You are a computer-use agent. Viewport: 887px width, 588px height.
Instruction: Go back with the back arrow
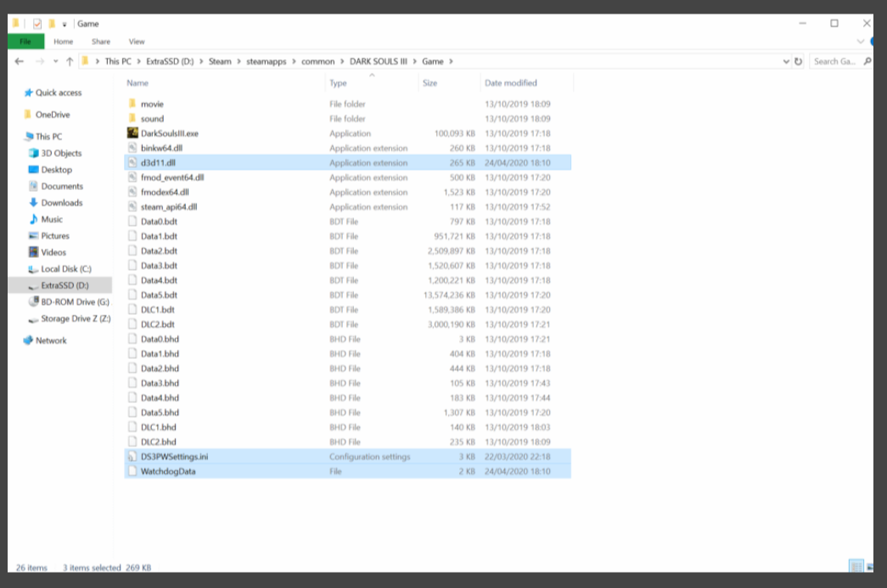20,61
